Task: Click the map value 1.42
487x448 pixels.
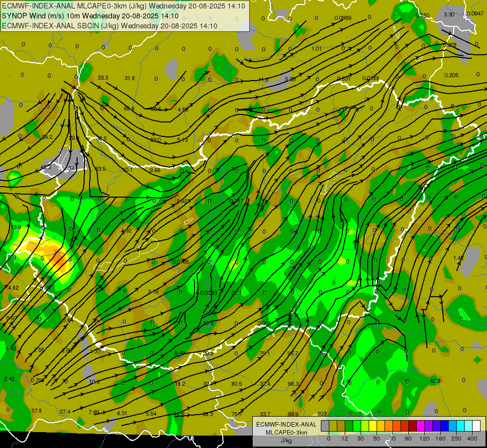Action: click(x=459, y=258)
